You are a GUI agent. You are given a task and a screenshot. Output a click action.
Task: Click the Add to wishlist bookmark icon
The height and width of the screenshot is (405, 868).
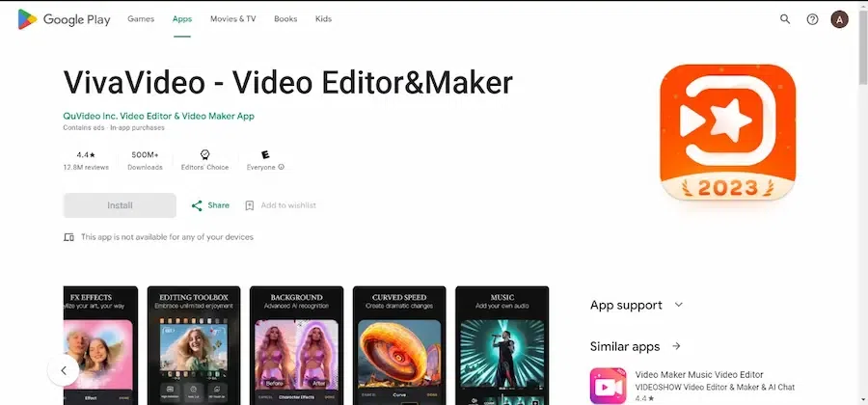(x=250, y=205)
